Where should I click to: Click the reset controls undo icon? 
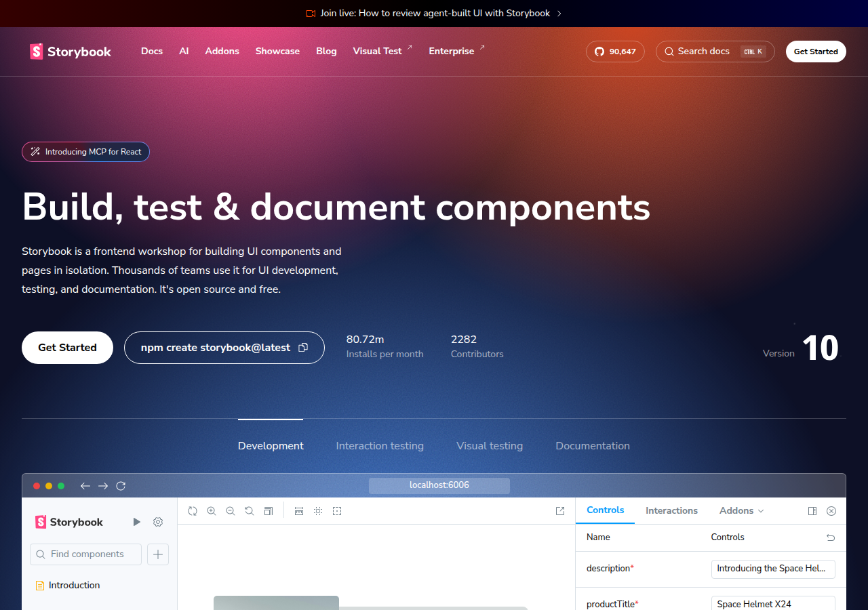click(x=831, y=537)
